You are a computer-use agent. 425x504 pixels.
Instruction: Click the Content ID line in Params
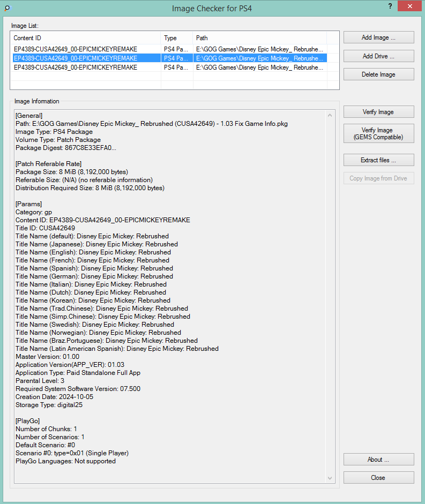(x=103, y=220)
